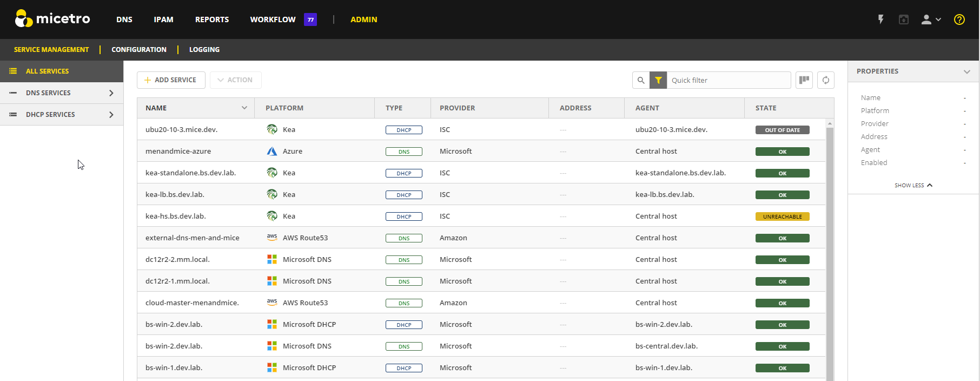This screenshot has width=980, height=381.
Task: Click Amazon provider for cloud-master-menandmice.
Action: click(453, 303)
